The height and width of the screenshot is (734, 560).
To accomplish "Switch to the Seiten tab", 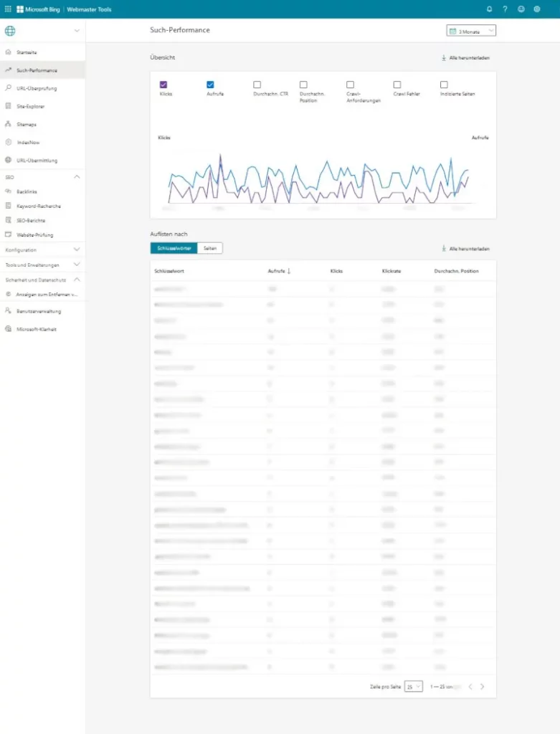I will point(210,248).
